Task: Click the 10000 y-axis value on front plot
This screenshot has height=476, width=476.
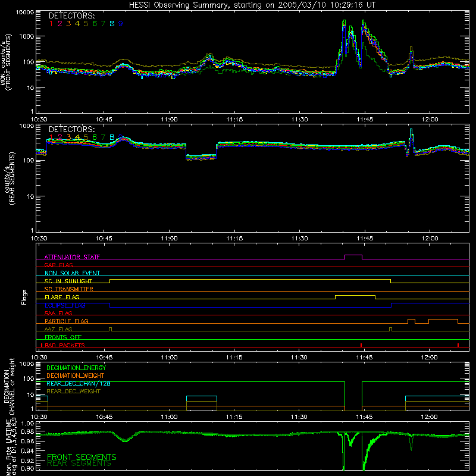Action: click(24, 12)
